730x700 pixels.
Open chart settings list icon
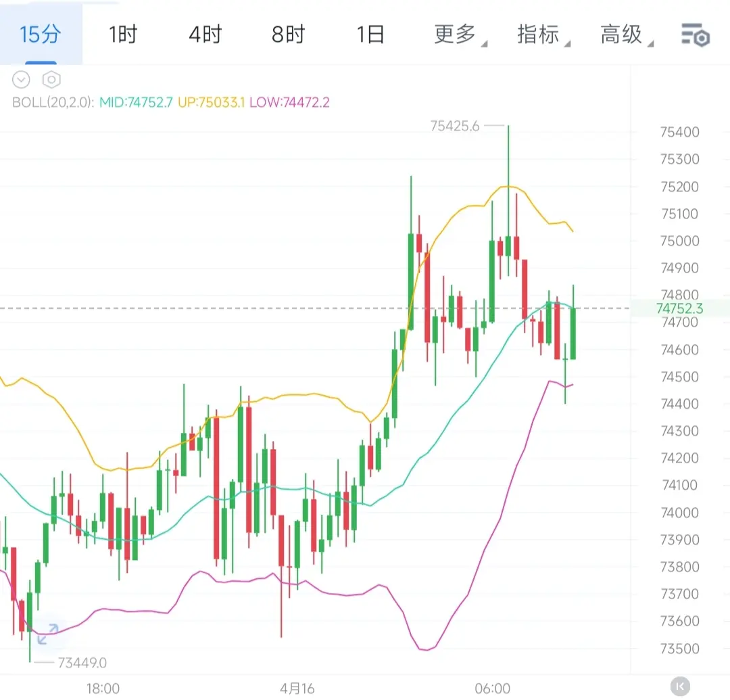pyautogui.click(x=695, y=35)
